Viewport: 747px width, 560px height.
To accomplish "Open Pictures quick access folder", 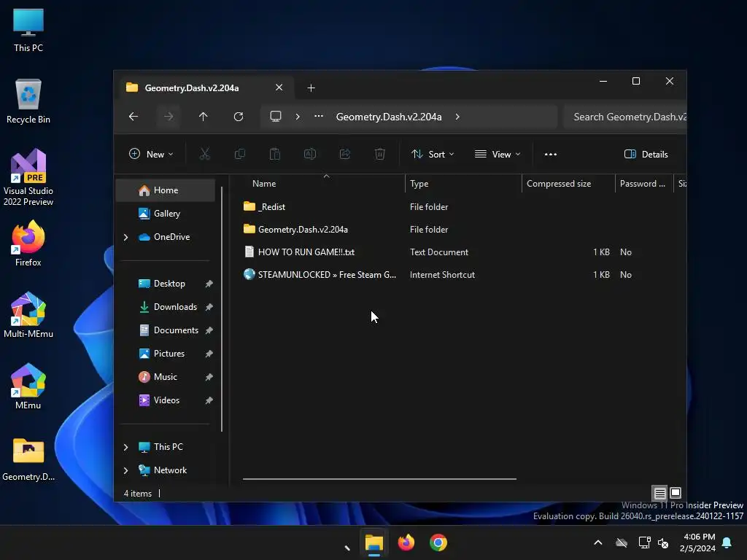I will coord(166,354).
